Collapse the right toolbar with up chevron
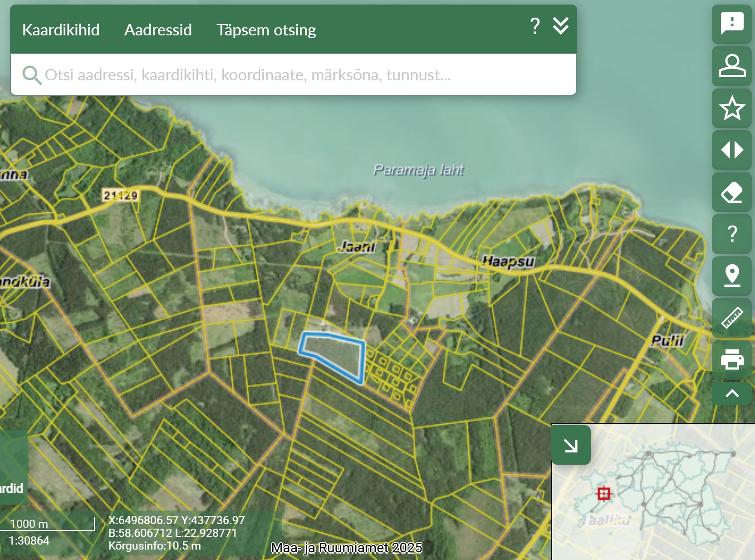This screenshot has height=560, width=755. [x=731, y=393]
